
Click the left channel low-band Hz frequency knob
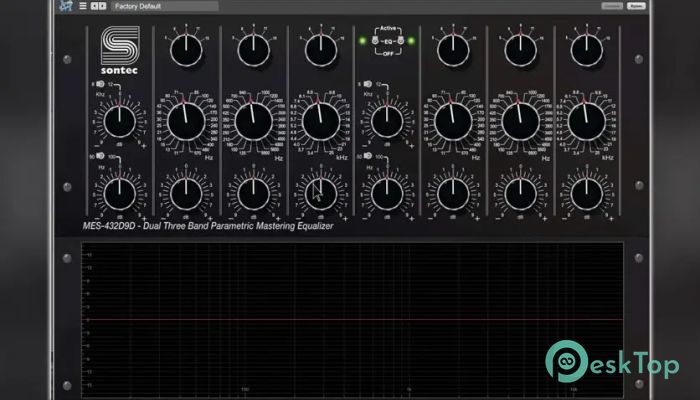coord(185,121)
